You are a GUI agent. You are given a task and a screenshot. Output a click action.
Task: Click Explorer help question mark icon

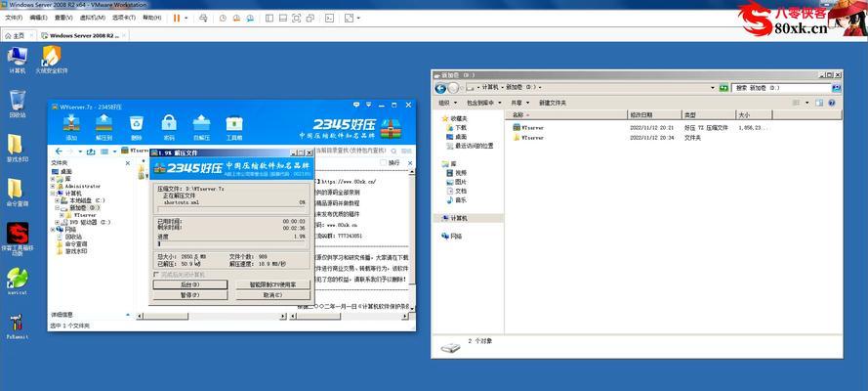pos(832,103)
